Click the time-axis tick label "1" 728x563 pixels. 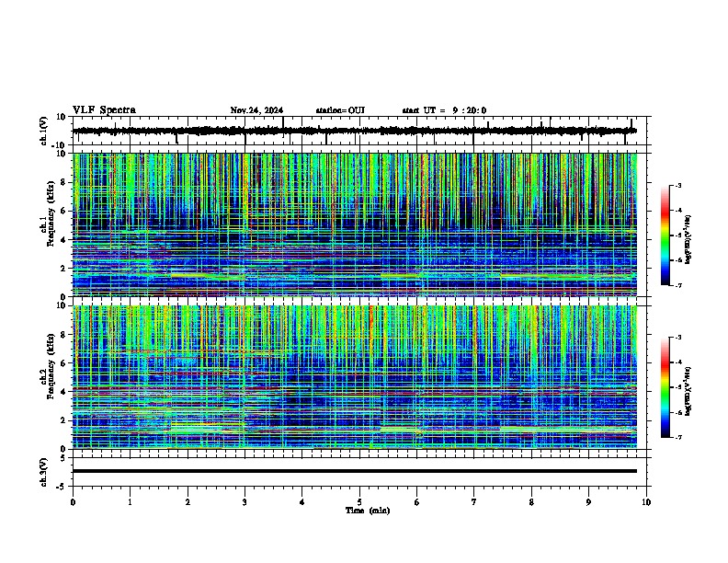click(x=130, y=502)
